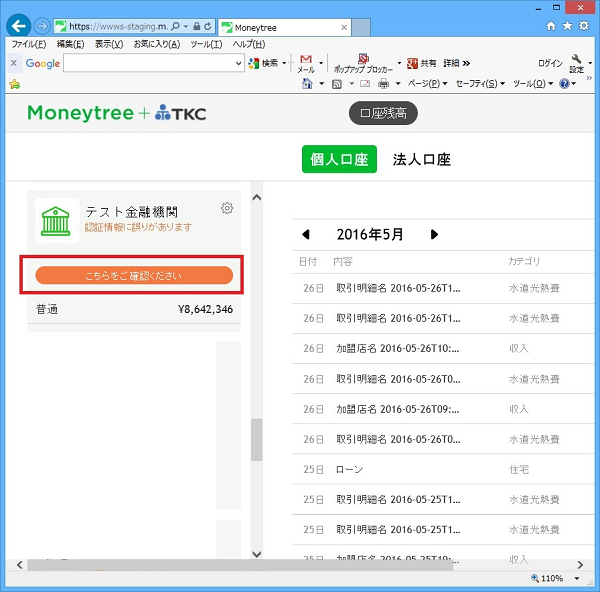
Task: Open the セーフティ(S) dropdown menu
Action: pyautogui.click(x=480, y=83)
